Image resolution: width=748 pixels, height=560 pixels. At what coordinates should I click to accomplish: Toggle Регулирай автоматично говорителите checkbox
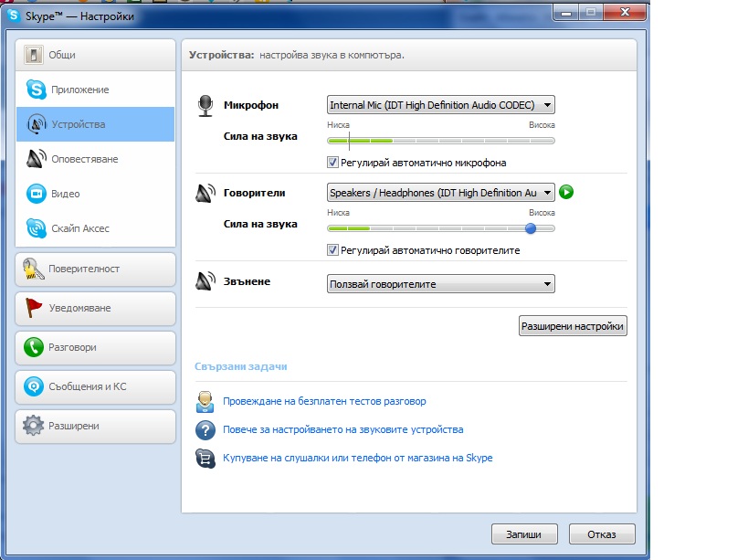click(332, 250)
